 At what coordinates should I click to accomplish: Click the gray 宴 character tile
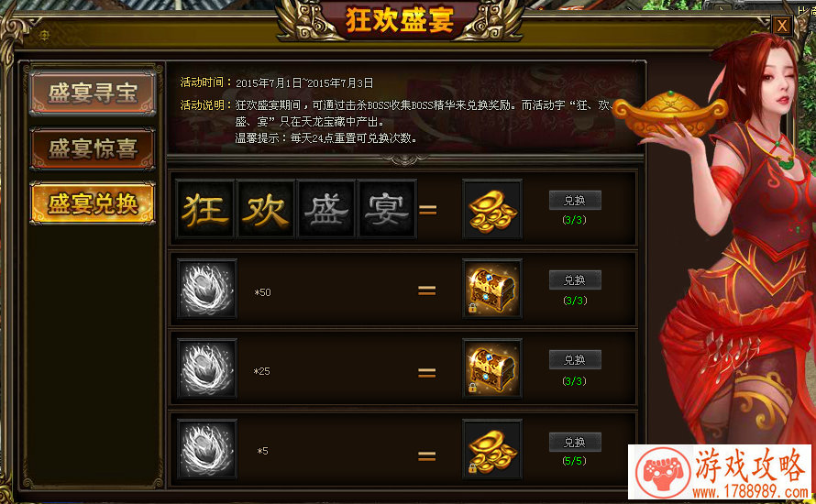387,209
